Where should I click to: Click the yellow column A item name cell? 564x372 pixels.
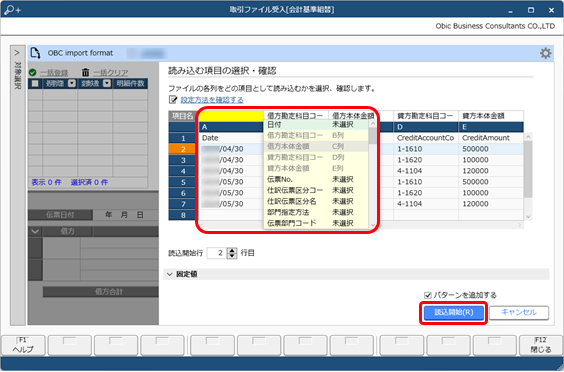pos(231,116)
